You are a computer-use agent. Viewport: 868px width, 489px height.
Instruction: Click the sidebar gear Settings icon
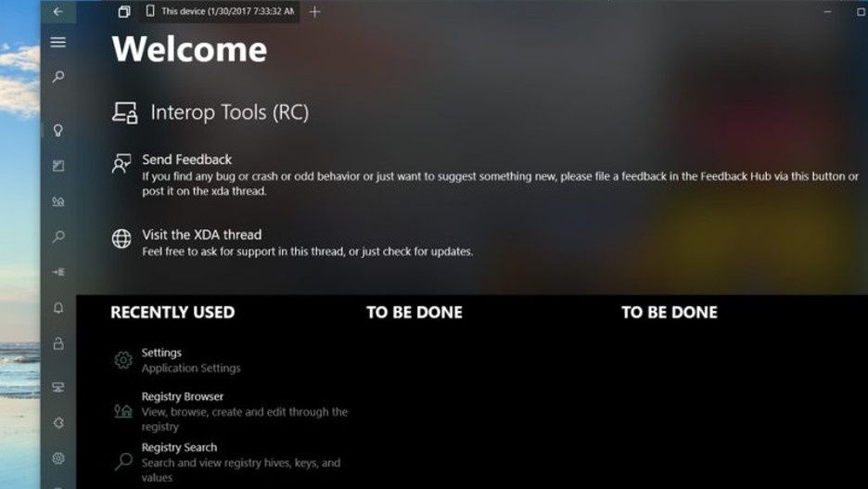click(x=58, y=458)
